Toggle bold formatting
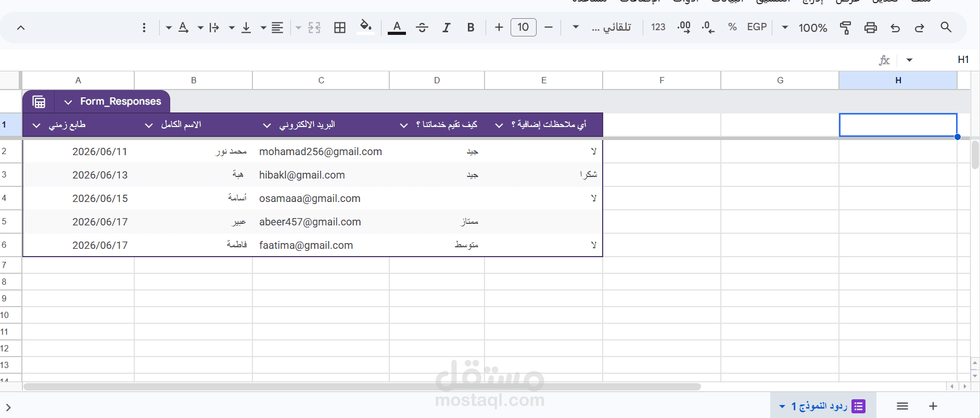Image resolution: width=980 pixels, height=418 pixels. coord(470,28)
